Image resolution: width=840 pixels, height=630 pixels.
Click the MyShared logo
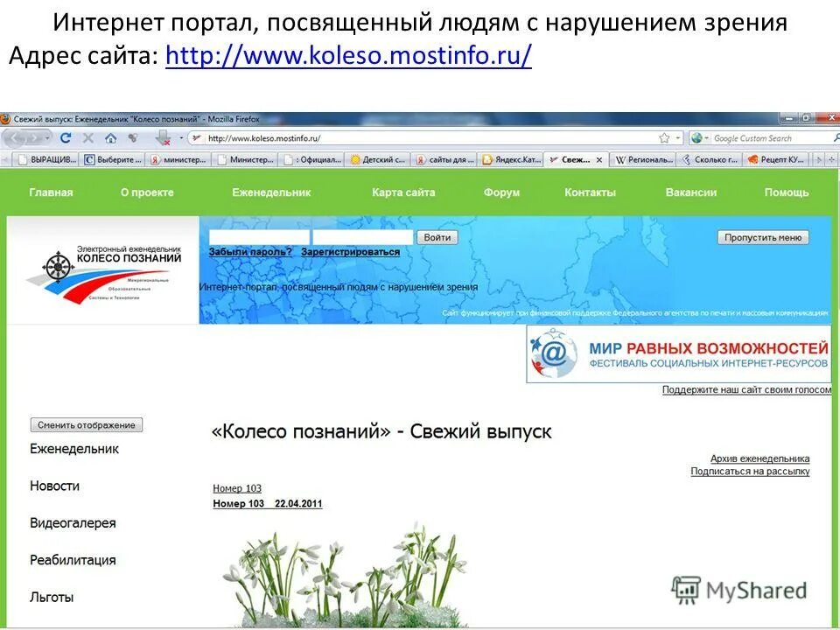(x=739, y=588)
